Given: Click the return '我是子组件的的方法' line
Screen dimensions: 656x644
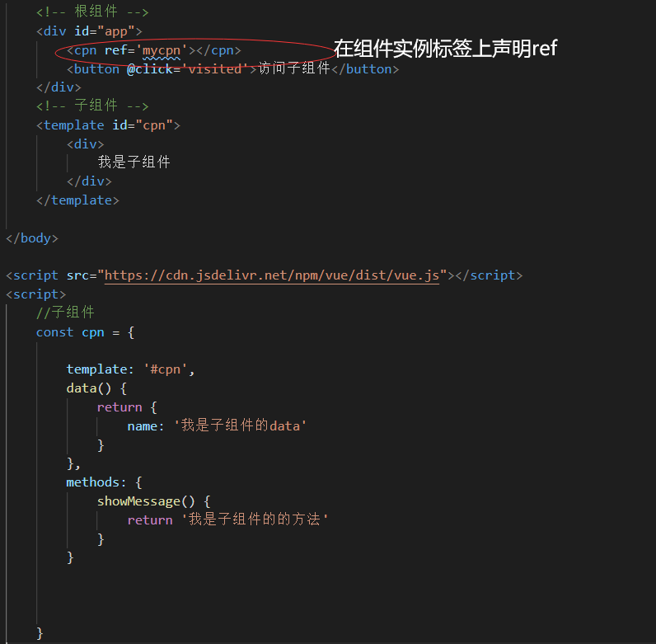Looking at the screenshot, I should click(227, 519).
